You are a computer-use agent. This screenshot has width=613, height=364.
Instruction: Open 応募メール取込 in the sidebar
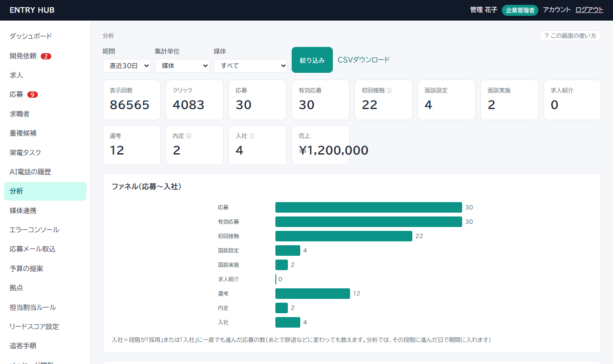pos(45,249)
